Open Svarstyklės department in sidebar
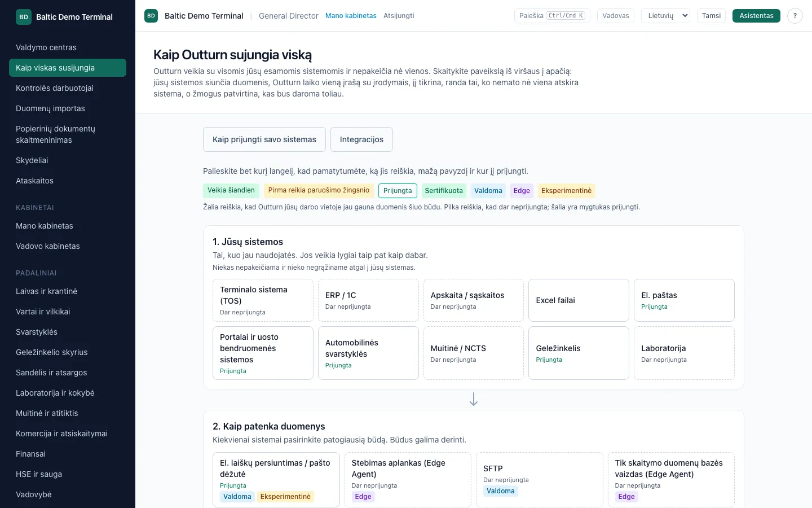Image resolution: width=812 pixels, height=508 pixels. tap(68, 332)
